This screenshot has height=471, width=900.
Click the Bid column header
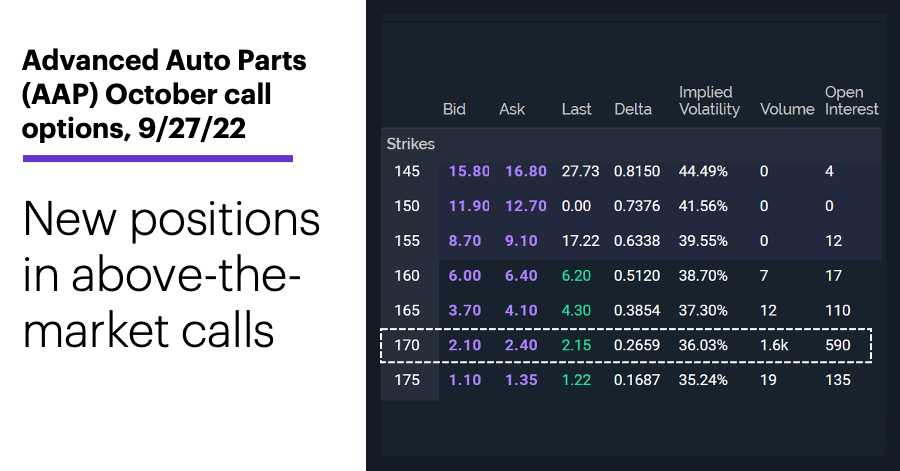[x=454, y=109]
